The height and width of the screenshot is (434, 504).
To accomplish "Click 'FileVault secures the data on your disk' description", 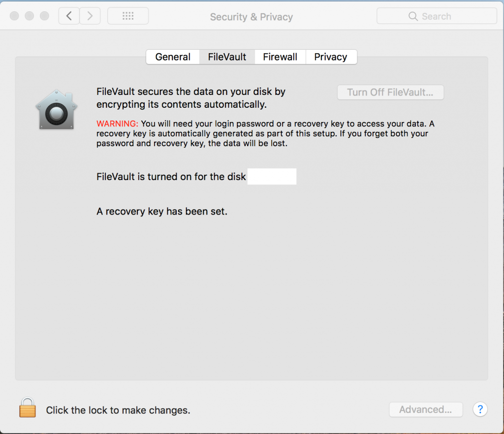I will 191,98.
